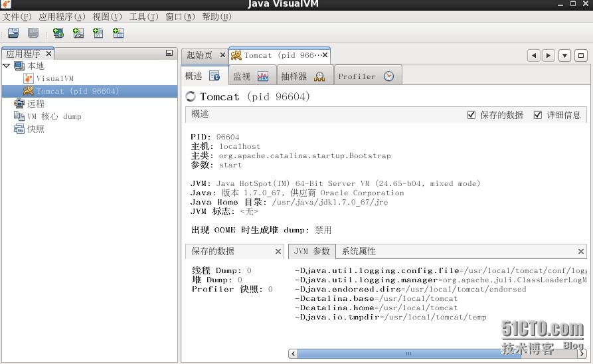Open the 应用程序(A) menu

(x=62, y=17)
